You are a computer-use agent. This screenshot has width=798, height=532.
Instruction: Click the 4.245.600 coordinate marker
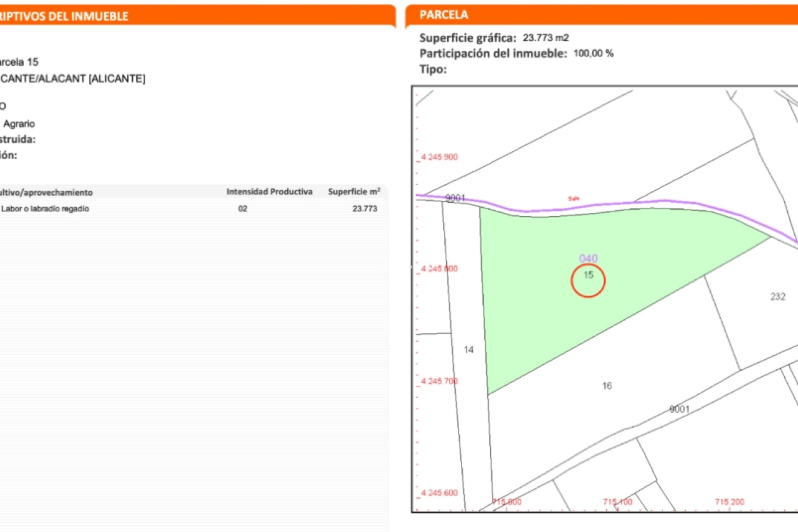click(439, 493)
